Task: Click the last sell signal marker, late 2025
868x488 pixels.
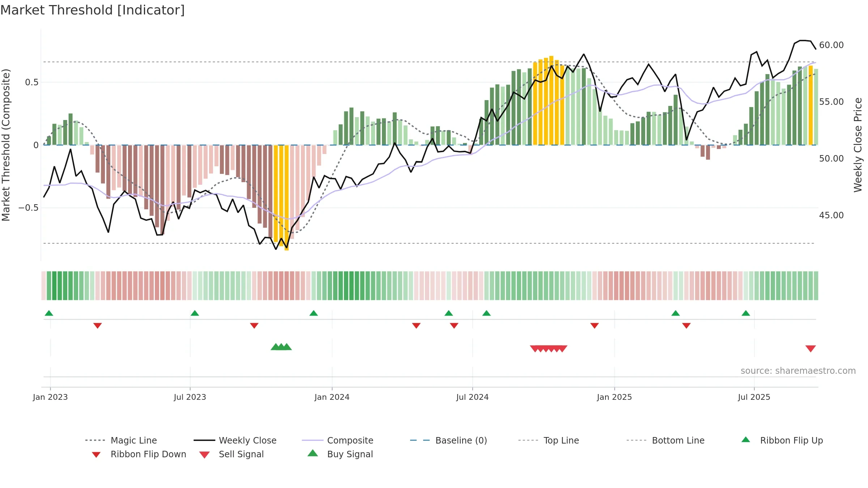Action: (810, 349)
